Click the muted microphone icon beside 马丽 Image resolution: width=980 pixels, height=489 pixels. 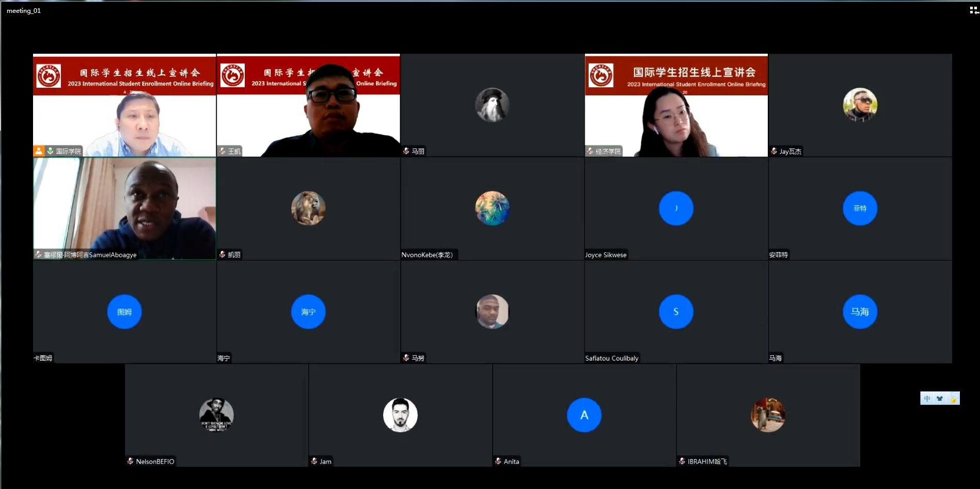click(x=406, y=151)
